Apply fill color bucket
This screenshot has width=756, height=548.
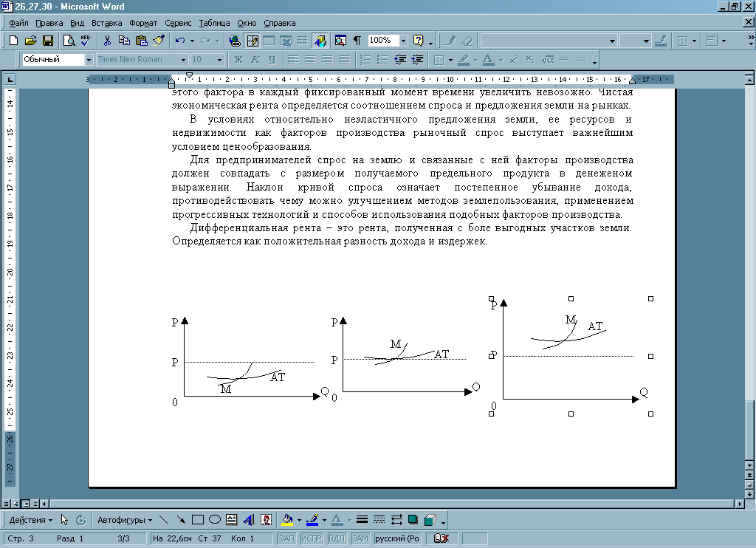(x=287, y=520)
